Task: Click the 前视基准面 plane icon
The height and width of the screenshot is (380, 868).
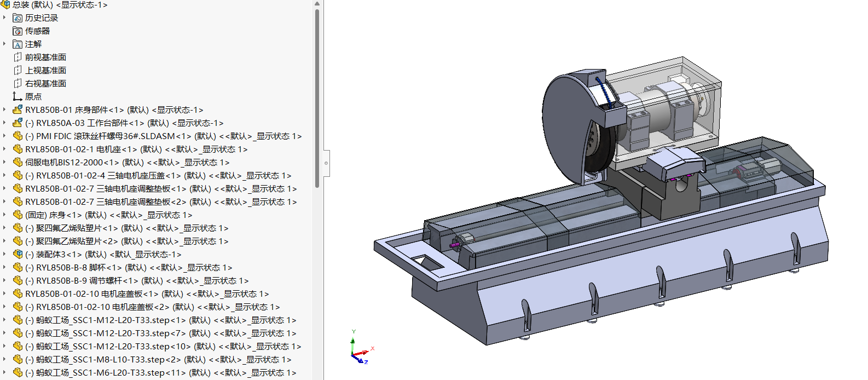Action: [x=18, y=57]
